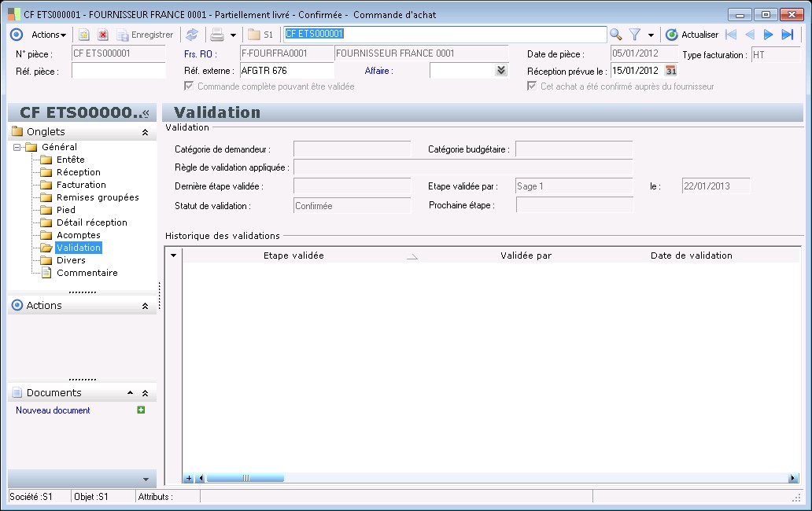812x511 pixels.
Task: Toggle 'Cet achat a été confirmé' checkbox
Action: click(x=532, y=86)
